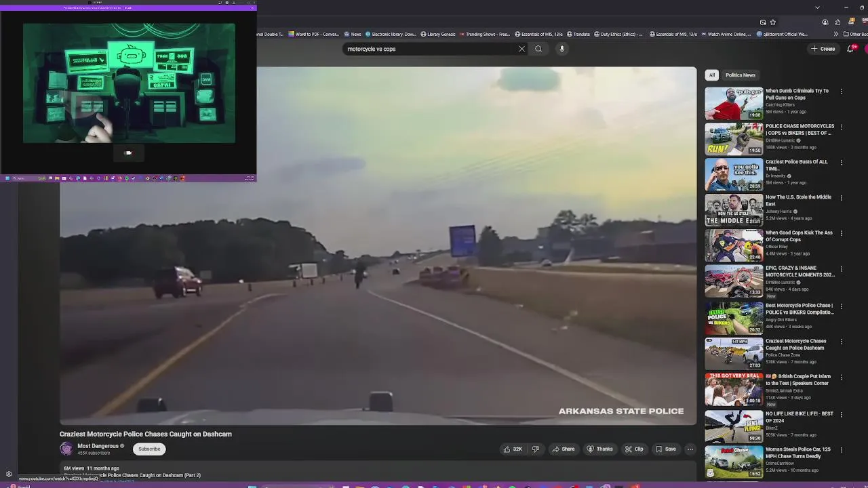Open options for 'NO LIFE LIKE BIKE LIFE' video

point(842,414)
